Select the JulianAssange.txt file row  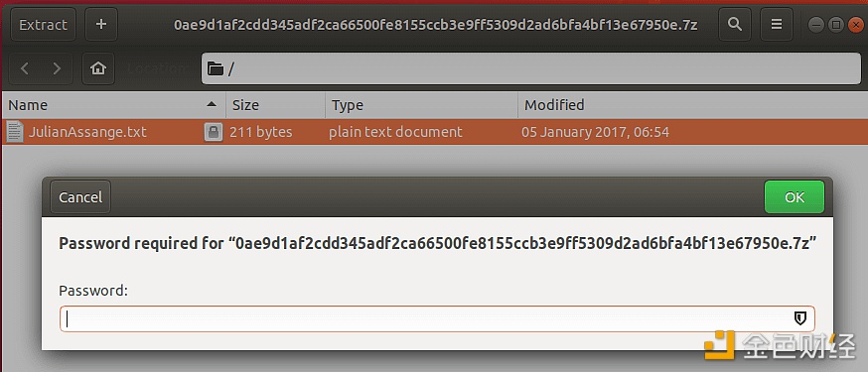434,132
